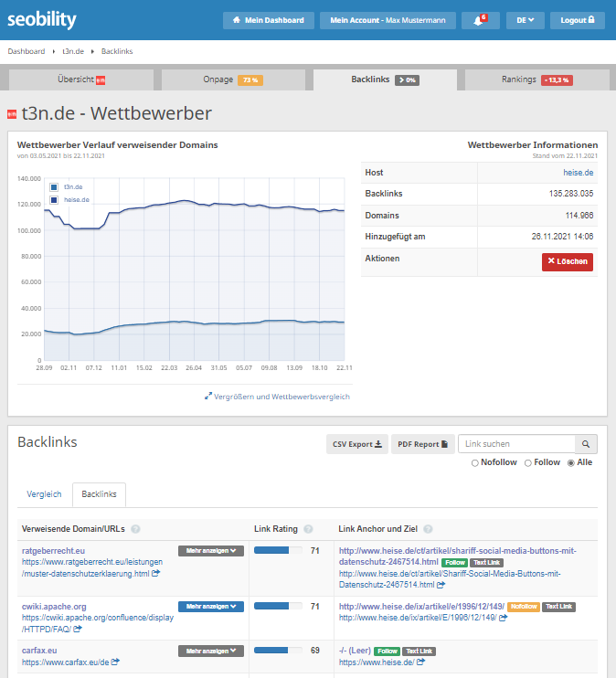The height and width of the screenshot is (678, 616).
Task: Switch to the Rankings tab
Action: [x=537, y=80]
